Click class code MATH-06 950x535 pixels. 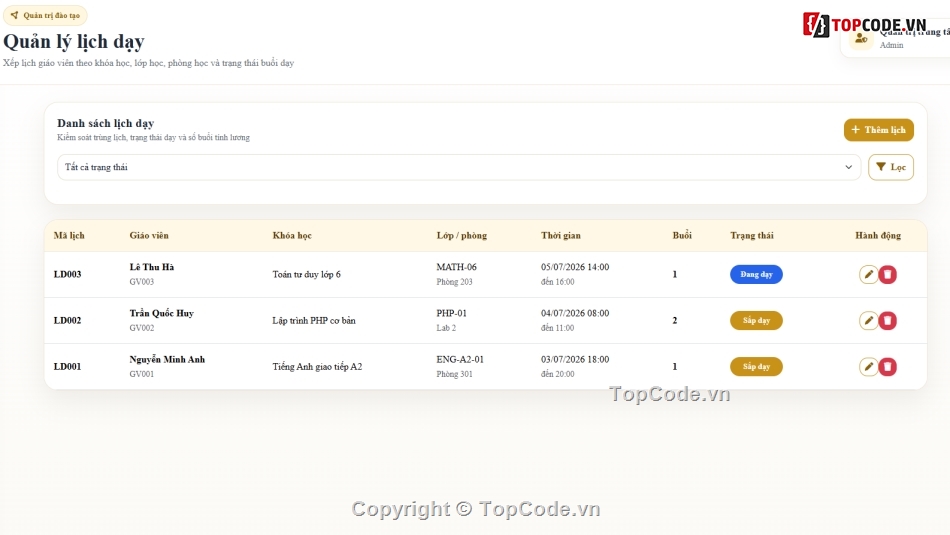[x=456, y=267]
